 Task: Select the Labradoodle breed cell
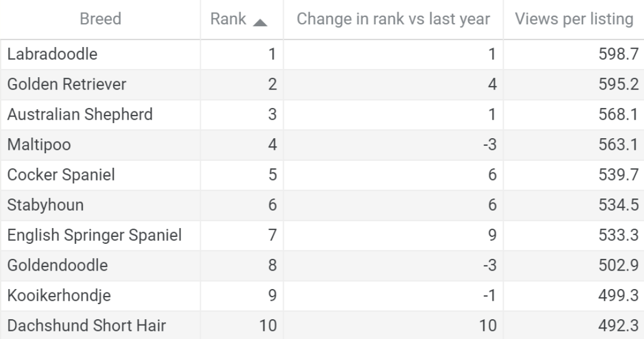[100, 54]
